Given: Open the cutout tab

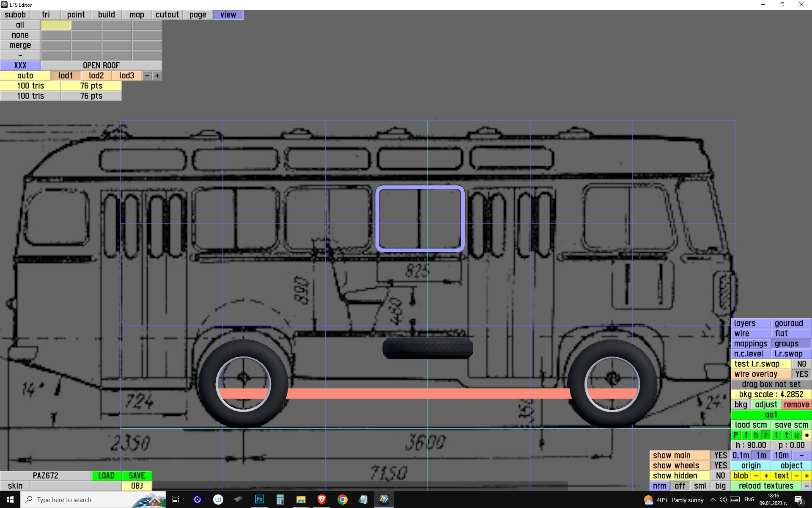Looking at the screenshot, I should (167, 15).
